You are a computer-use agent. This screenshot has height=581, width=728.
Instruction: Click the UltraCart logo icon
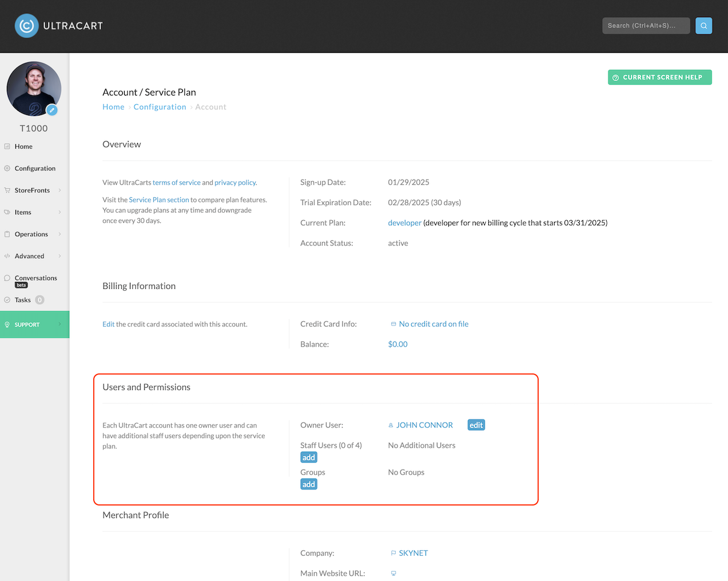click(x=26, y=26)
